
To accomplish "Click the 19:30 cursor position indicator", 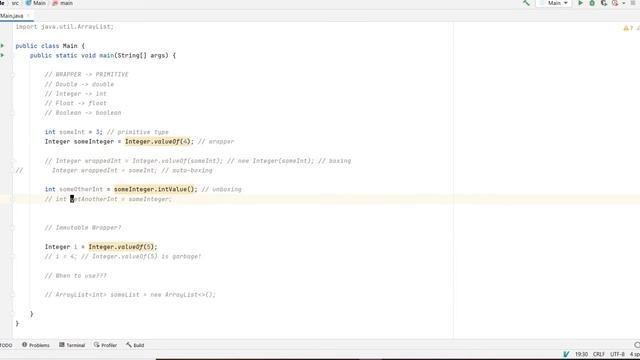I will click(582, 354).
